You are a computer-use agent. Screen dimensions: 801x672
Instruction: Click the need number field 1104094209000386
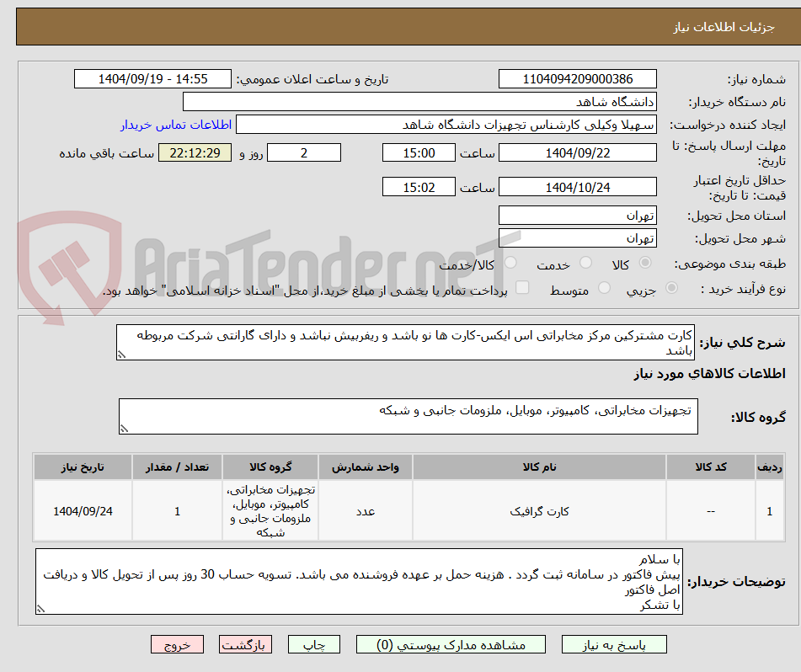[x=577, y=79]
